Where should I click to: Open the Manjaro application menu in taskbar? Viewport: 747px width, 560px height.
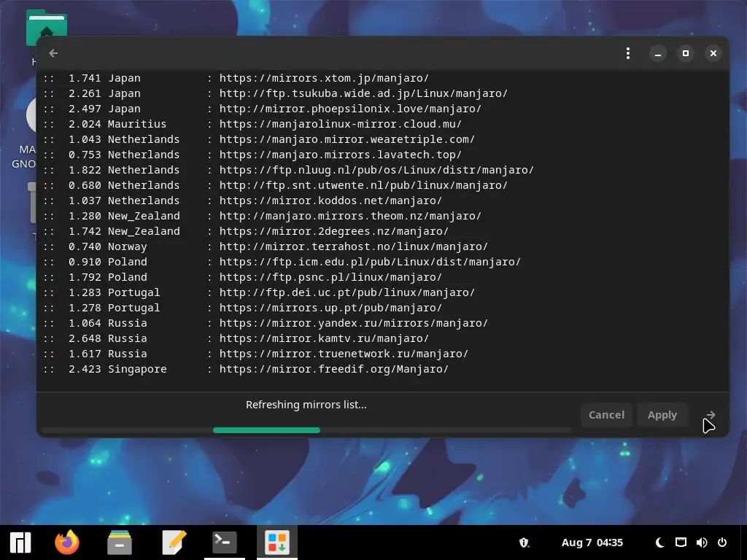tap(20, 542)
